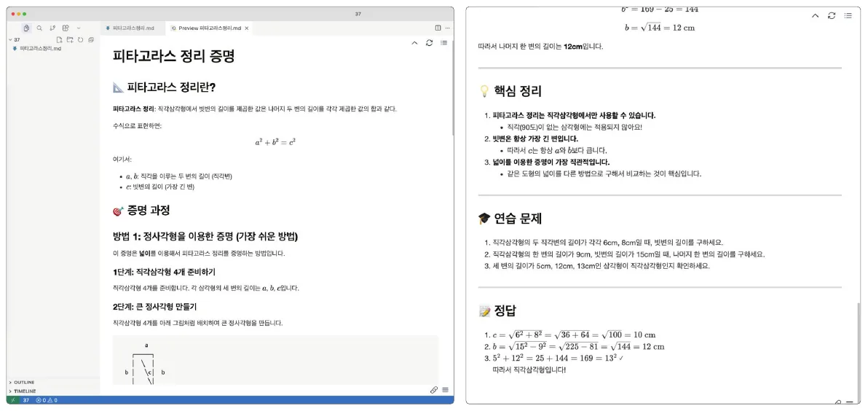Viewport: 868px width, 411px height.
Task: Jump to top using left preview's up chevron
Action: [414, 43]
